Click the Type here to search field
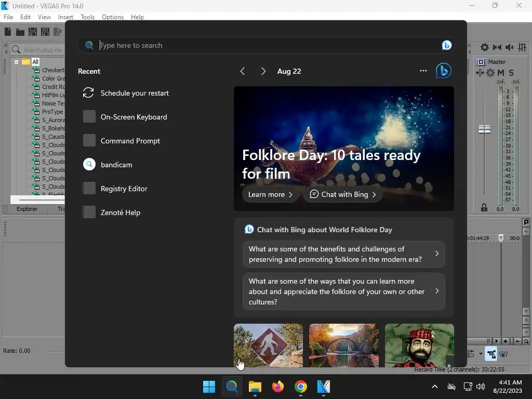 [x=264, y=45]
